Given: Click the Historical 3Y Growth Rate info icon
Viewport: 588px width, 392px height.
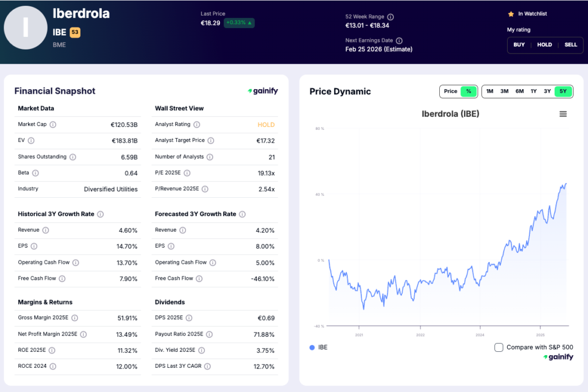Looking at the screenshot, I should pos(100,214).
